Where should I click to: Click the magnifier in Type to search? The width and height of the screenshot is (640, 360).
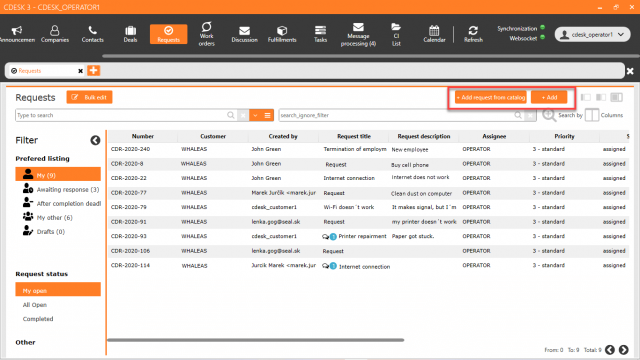click(x=231, y=116)
